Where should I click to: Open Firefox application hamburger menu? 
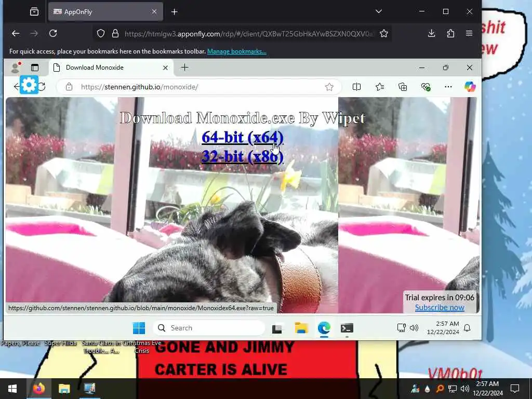[x=469, y=33]
